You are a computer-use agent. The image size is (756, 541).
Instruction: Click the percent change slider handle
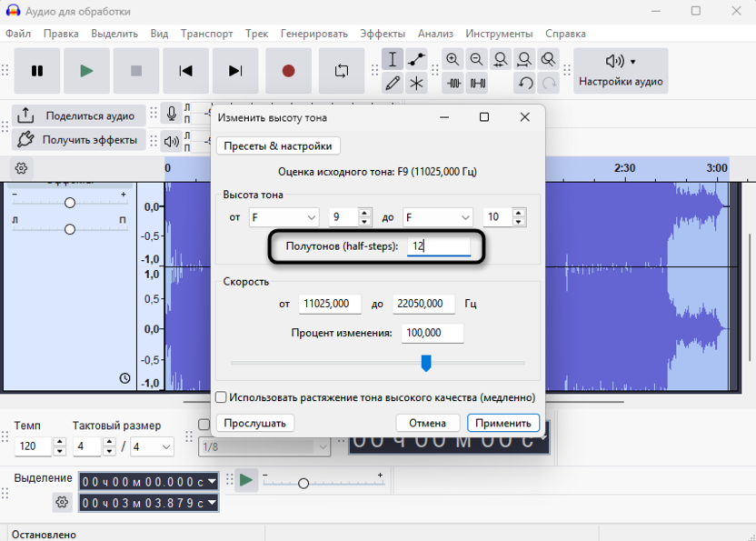point(425,364)
